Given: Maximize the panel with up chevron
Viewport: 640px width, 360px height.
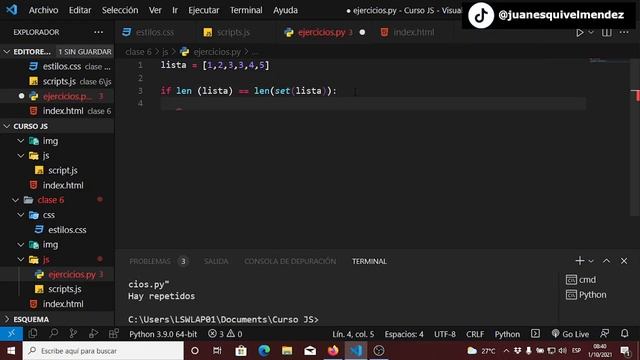Looking at the screenshot, I should [x=607, y=261].
